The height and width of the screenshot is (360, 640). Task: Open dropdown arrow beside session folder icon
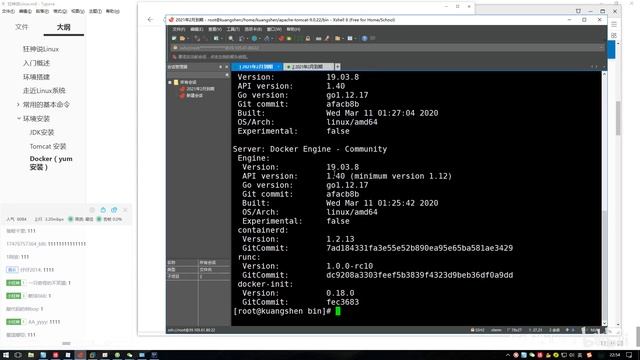[188, 38]
